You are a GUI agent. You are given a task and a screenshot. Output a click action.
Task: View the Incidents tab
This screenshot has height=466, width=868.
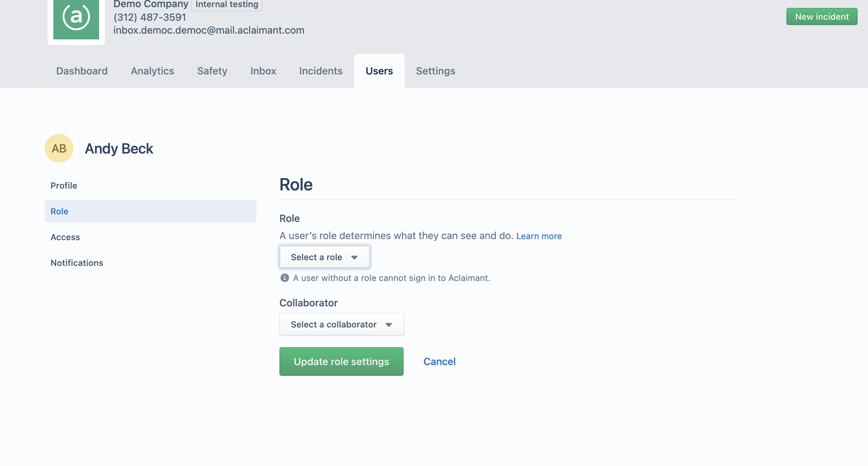(321, 71)
